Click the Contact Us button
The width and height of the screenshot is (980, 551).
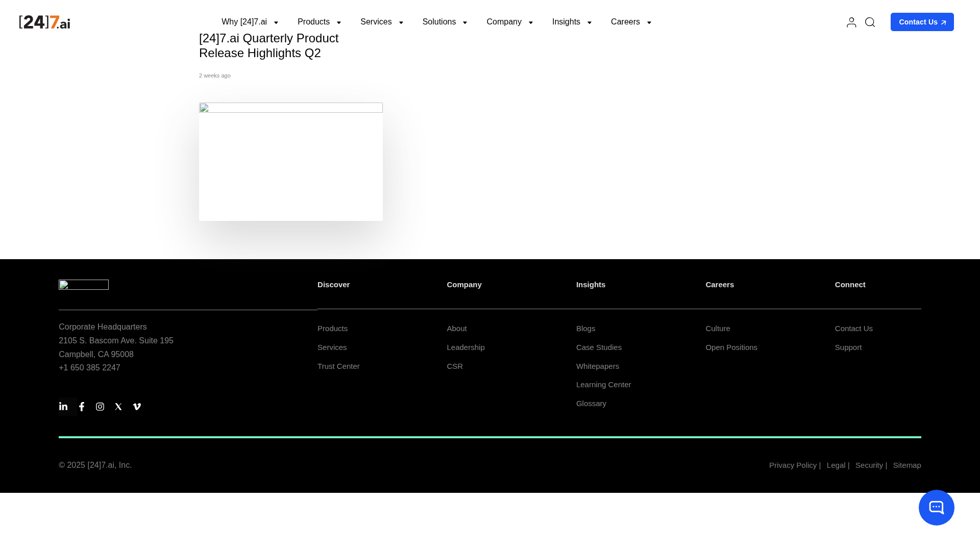coord(922,22)
